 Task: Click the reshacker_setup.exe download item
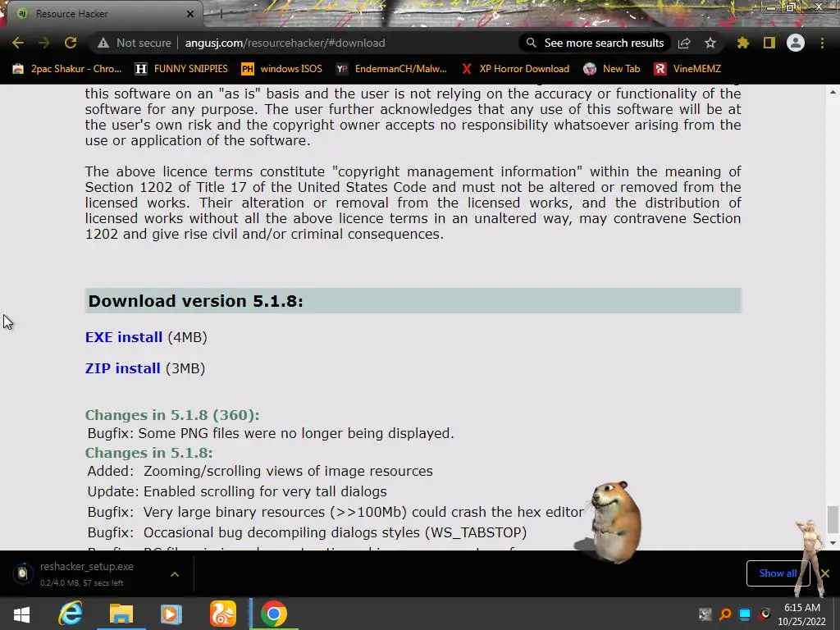(87, 573)
